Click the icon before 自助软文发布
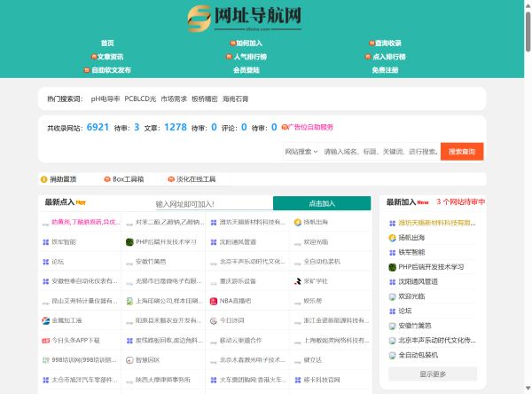This screenshot has width=532, height=394. pyautogui.click(x=87, y=70)
